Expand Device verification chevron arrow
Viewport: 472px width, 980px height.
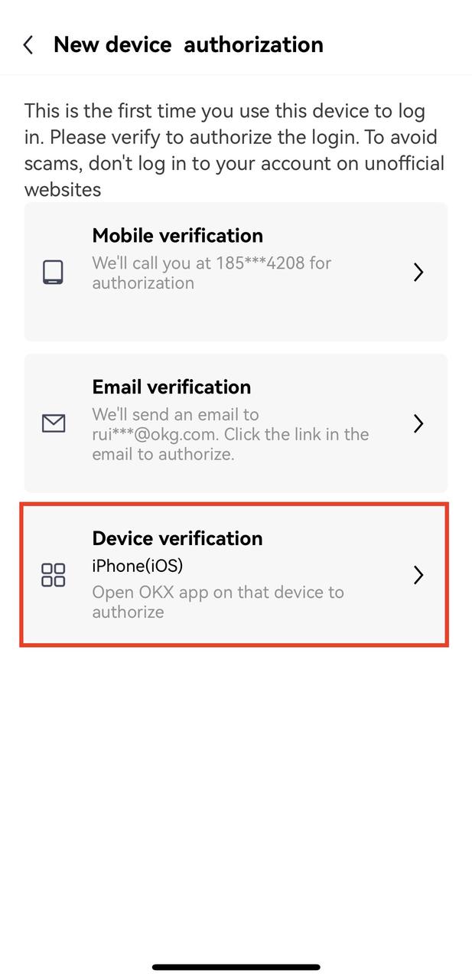tap(418, 575)
